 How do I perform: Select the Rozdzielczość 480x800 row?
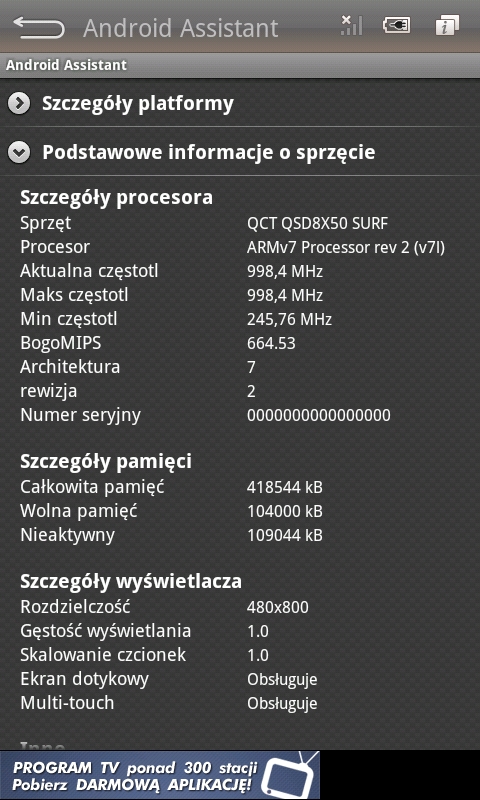tap(240, 607)
